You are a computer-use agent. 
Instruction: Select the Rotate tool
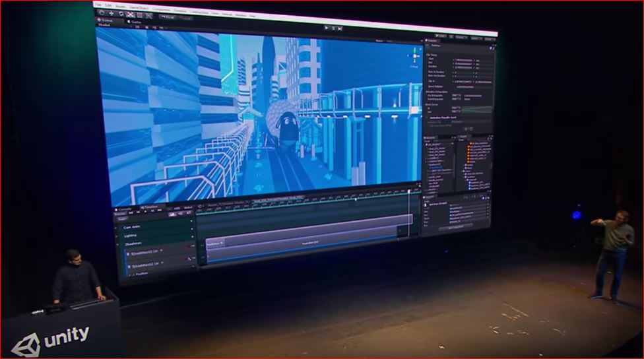(x=121, y=14)
